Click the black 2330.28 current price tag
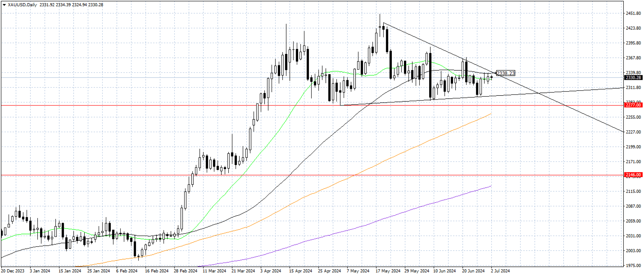 (x=633, y=78)
